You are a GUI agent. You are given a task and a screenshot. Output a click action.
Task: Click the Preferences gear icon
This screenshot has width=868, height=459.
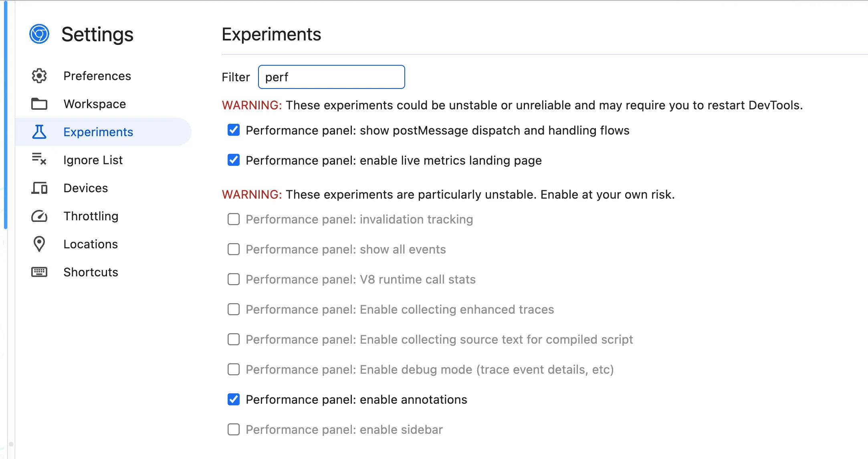coord(39,76)
